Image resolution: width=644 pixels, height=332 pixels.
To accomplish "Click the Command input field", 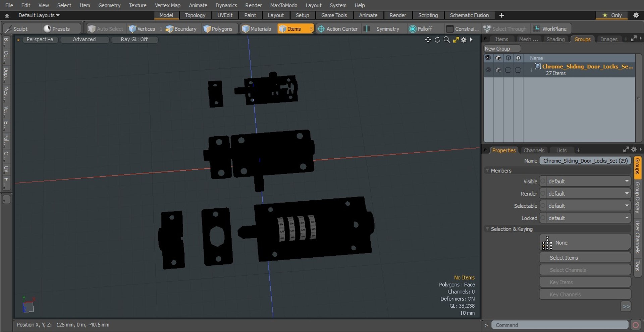I will (559, 325).
